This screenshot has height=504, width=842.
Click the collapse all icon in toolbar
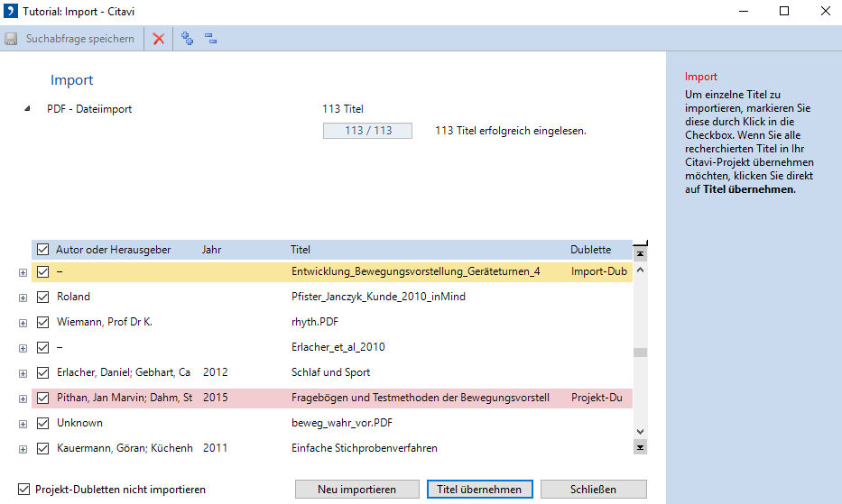210,39
